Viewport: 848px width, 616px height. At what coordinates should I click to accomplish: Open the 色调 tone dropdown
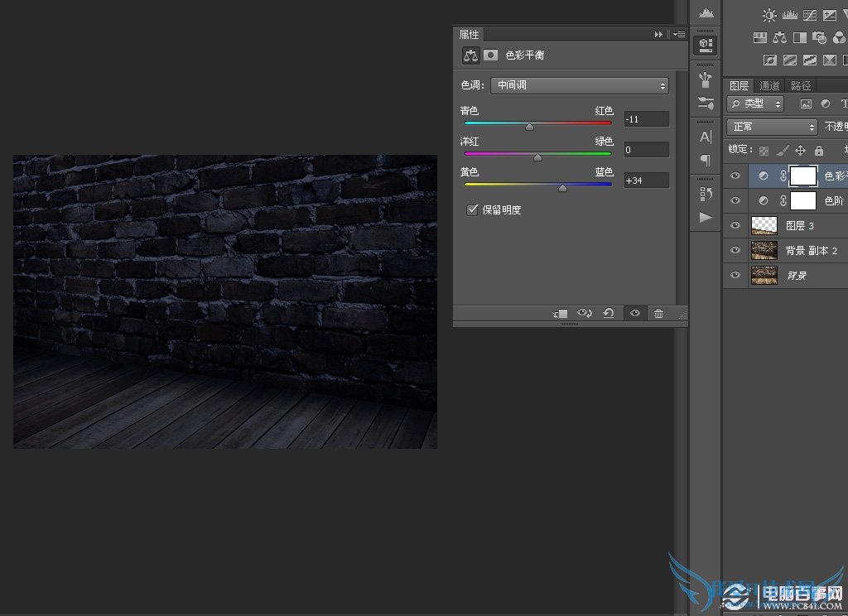pos(580,85)
